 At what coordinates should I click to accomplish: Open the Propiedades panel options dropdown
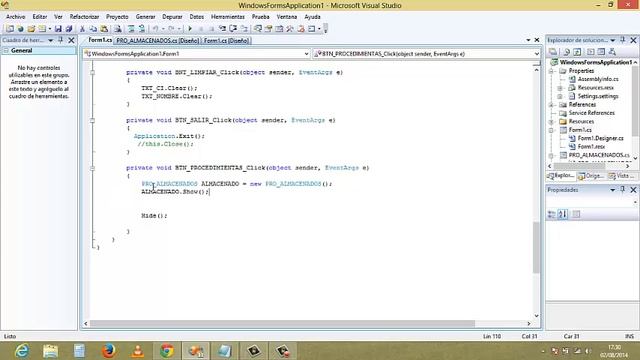coord(613,190)
